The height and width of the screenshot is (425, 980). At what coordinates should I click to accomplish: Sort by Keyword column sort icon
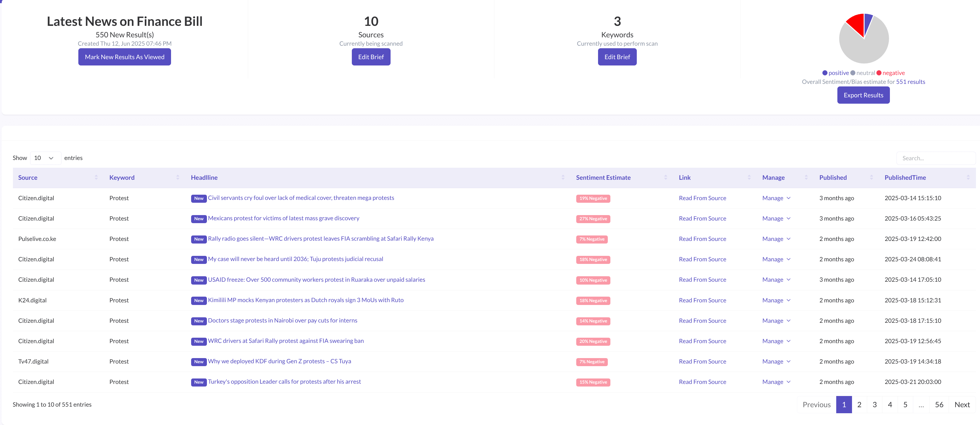coord(178,177)
